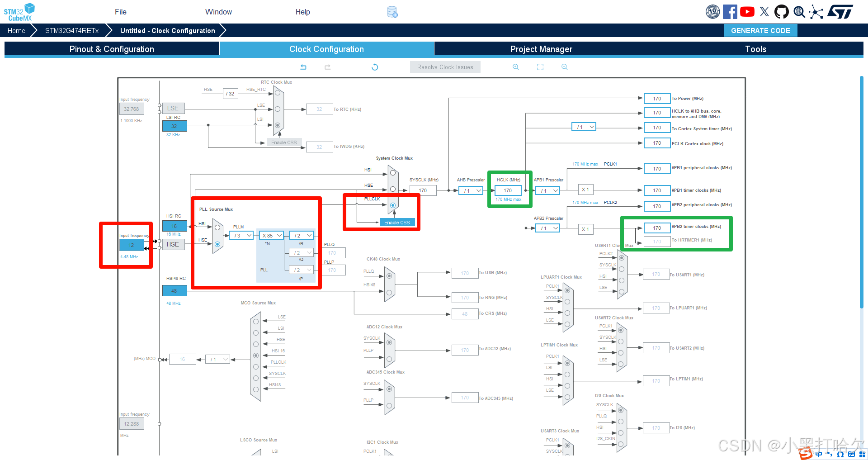
Task: Click the HSE input frequency field 12
Action: [x=132, y=245]
